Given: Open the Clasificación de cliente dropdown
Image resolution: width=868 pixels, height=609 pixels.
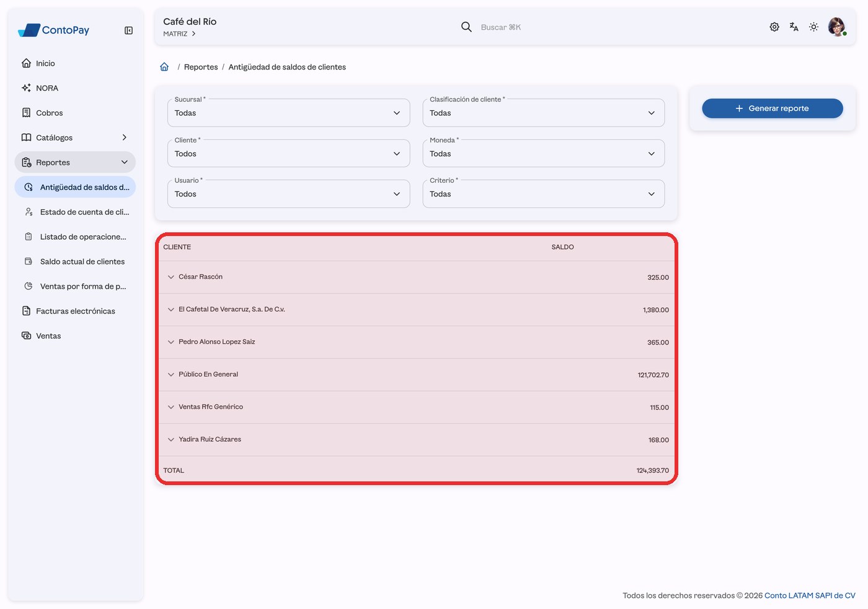Looking at the screenshot, I should click(x=544, y=113).
